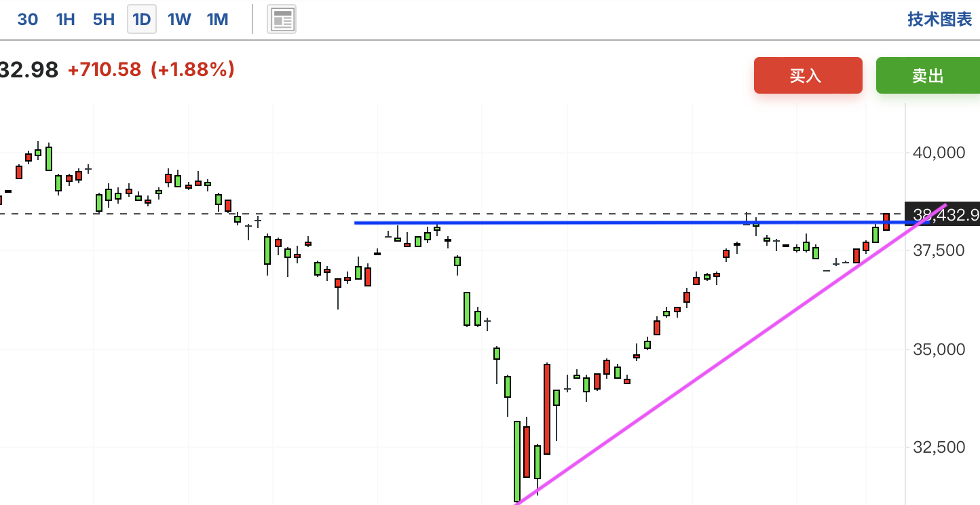980x505 pixels.
Task: Select the 30 minute timeframe
Action: (27, 19)
